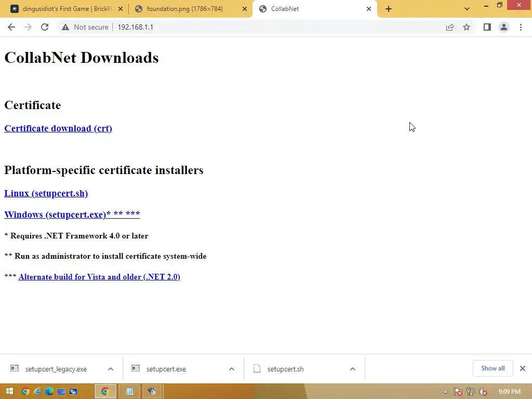Image resolution: width=532 pixels, height=399 pixels.
Task: Open downloaded setupcert.exe file
Action: (166, 369)
